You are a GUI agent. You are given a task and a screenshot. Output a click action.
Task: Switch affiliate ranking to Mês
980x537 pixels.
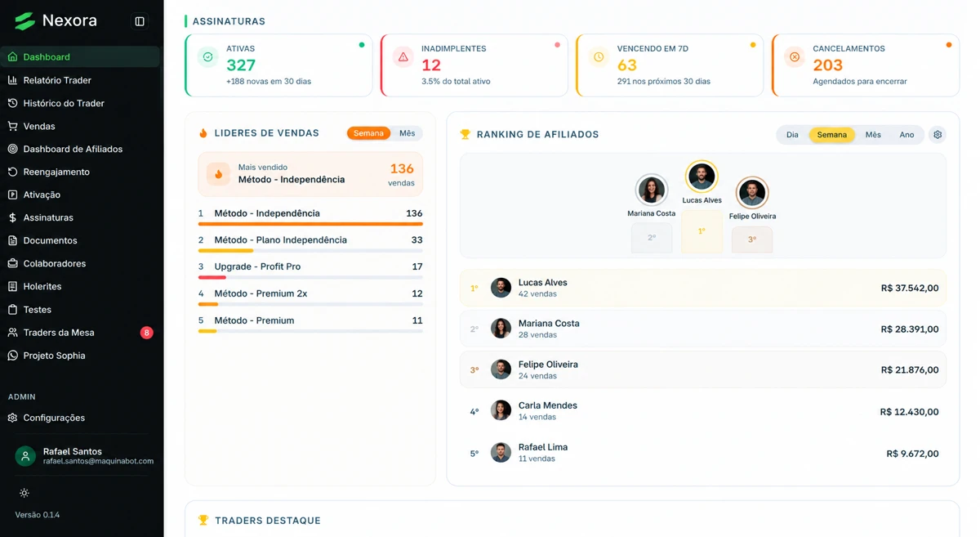pyautogui.click(x=873, y=135)
